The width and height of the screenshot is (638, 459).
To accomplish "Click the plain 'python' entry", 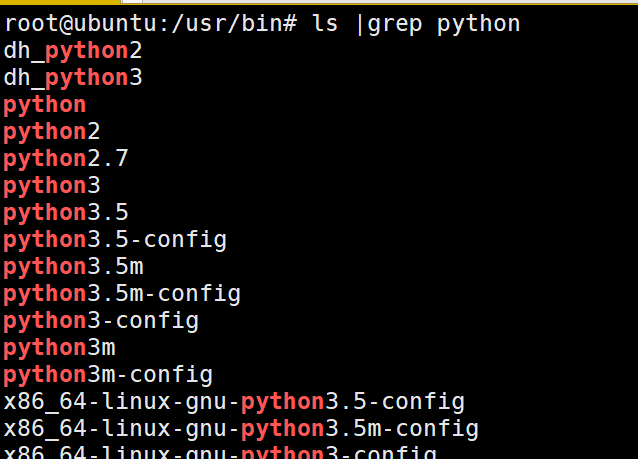I will 45,105.
